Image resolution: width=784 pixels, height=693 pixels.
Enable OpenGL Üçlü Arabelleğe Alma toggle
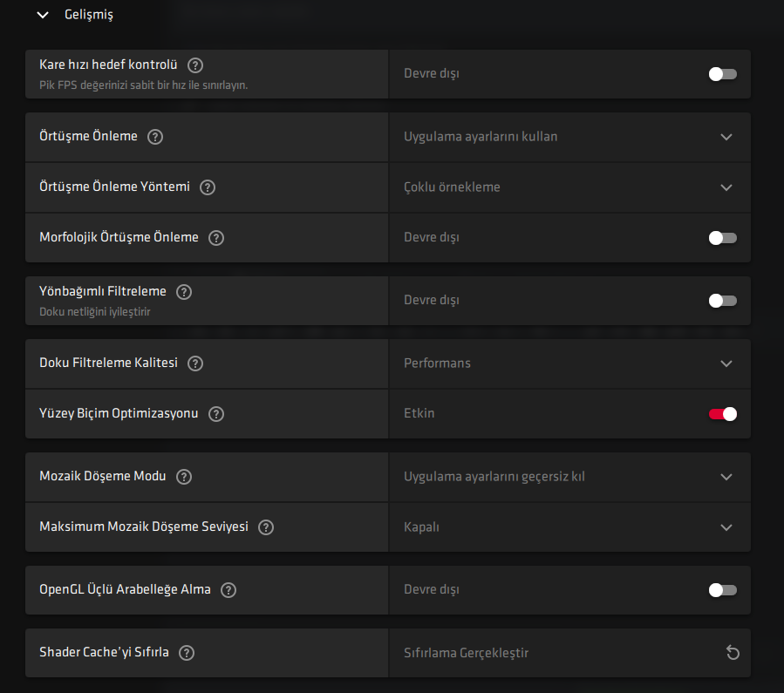point(723,590)
